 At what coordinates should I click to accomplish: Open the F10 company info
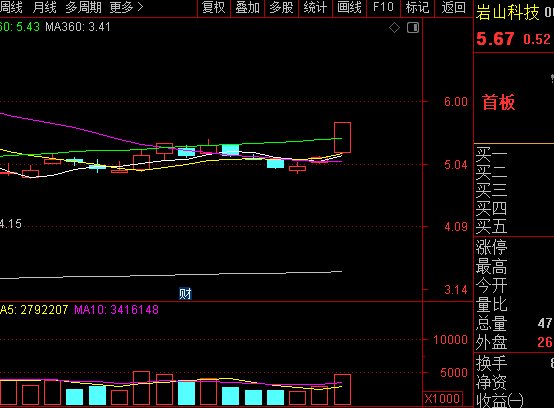(383, 7)
